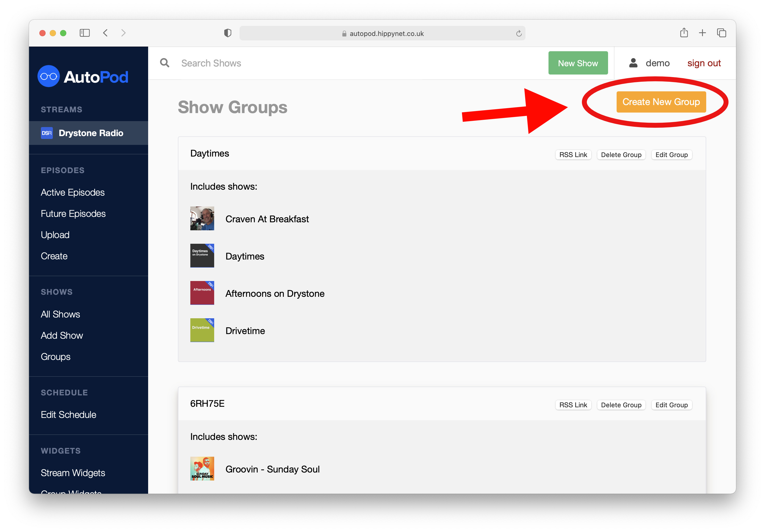Open Future Episodes in sidebar
Screen dimensions: 765x532
click(x=73, y=214)
